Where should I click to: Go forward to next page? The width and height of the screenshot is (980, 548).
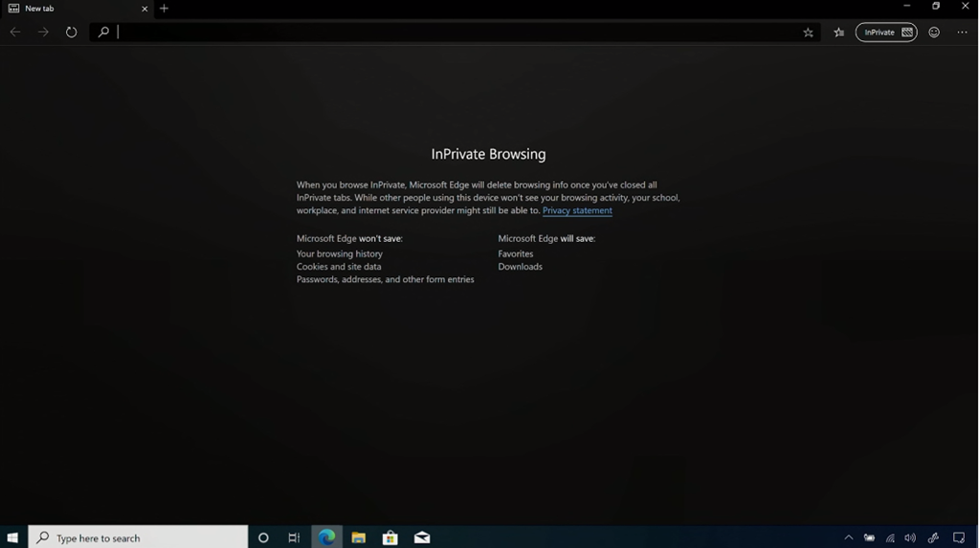pos(43,32)
